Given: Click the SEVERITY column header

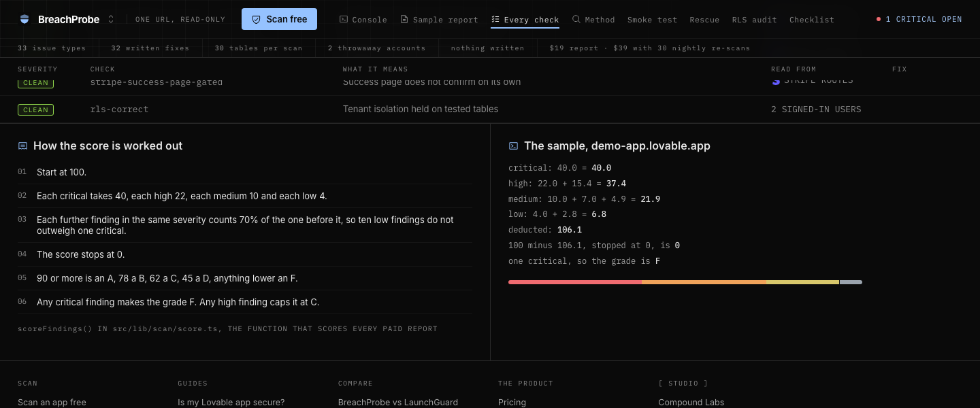Looking at the screenshot, I should pos(37,69).
